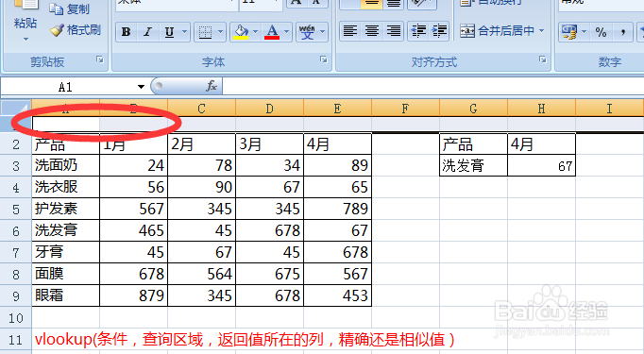Apply comma style number format
Viewport: 644px width, 354px height.
point(623,31)
